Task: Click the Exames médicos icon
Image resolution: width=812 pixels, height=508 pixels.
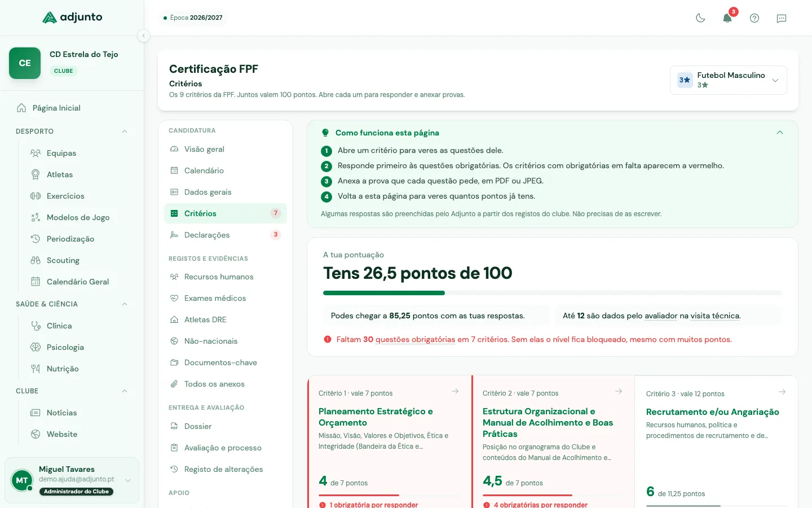Action: click(174, 298)
